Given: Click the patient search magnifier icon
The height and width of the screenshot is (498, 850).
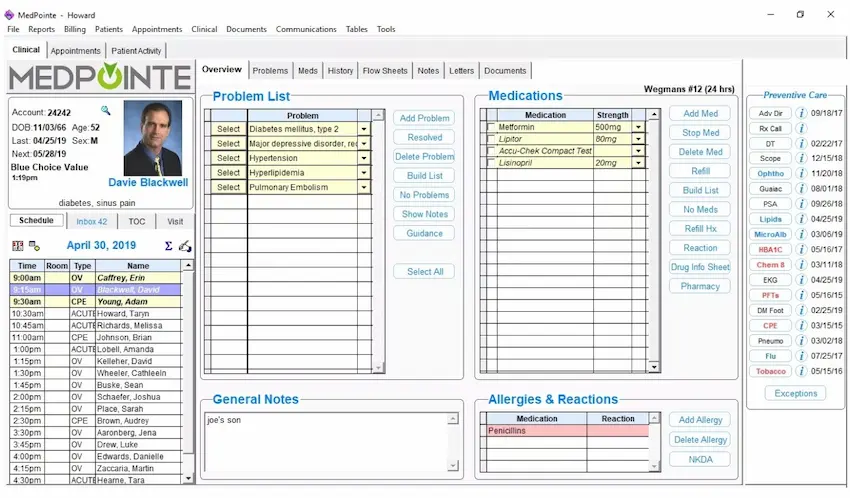Looking at the screenshot, I should click(x=106, y=111).
